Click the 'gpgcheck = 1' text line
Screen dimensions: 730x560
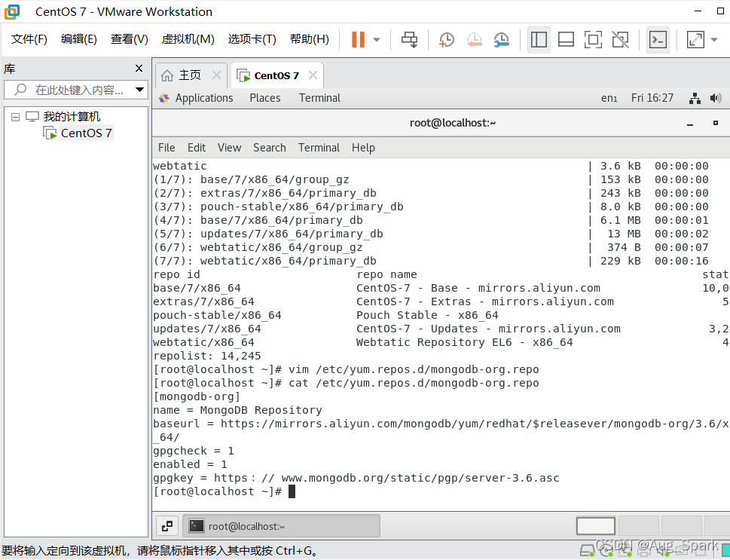click(x=193, y=451)
